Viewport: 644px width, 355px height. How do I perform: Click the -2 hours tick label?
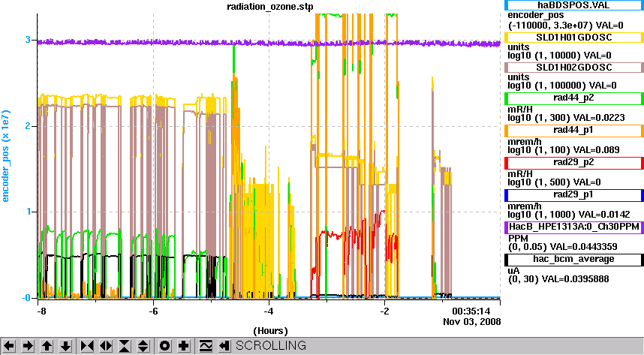pyautogui.click(x=384, y=311)
